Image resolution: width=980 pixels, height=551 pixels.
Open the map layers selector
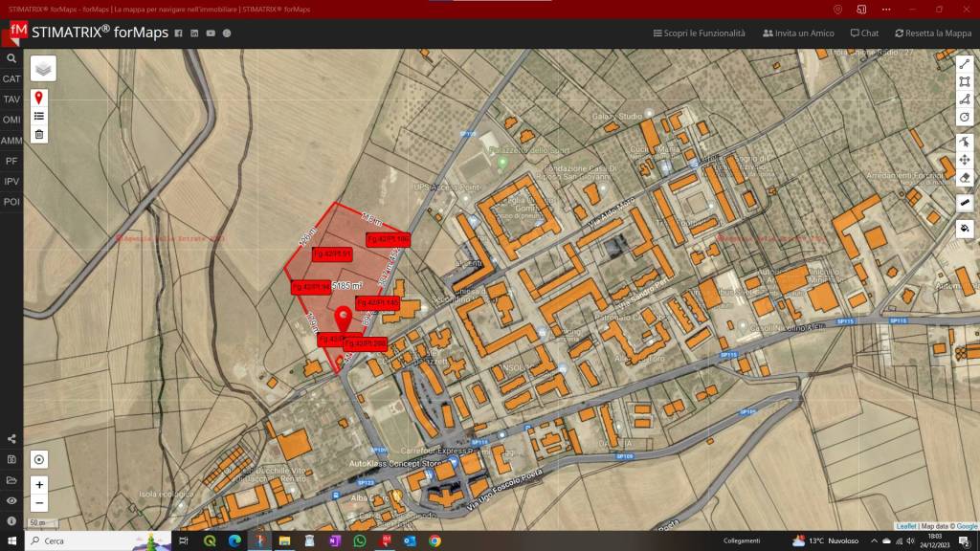coord(43,69)
